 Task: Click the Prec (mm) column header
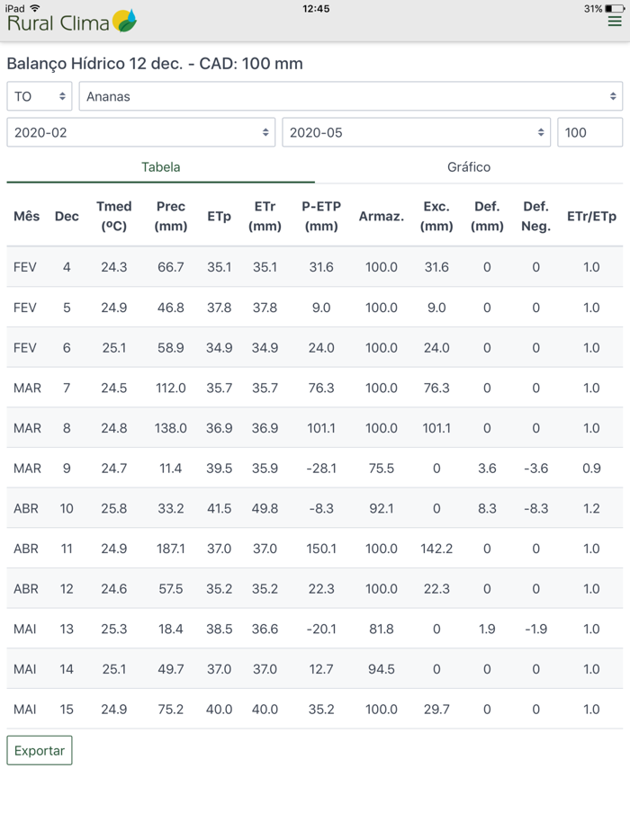170,217
